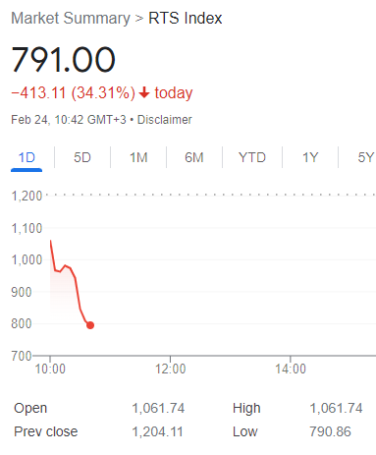Click the Low value 790.86
This screenshot has width=376, height=455.
point(330,432)
